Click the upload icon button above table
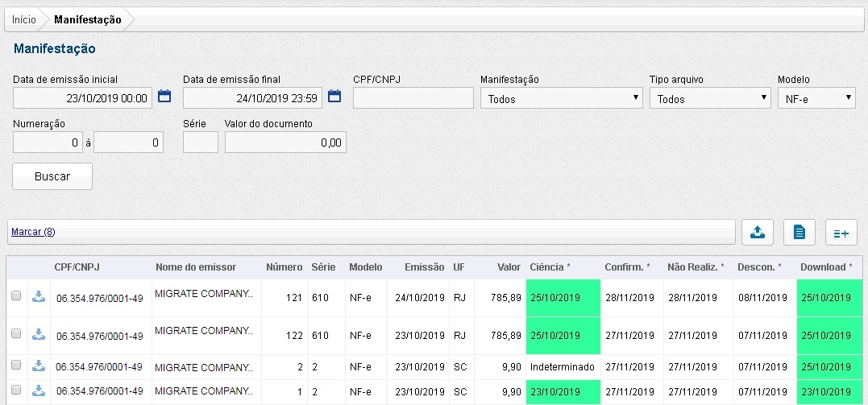Viewport: 868px width, 405px height. tap(757, 232)
